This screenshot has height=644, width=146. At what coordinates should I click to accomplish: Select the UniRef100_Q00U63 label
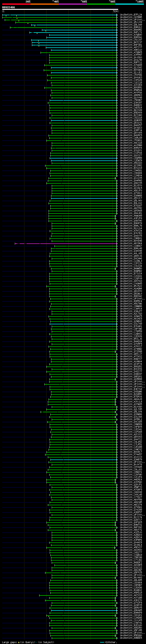coord(131,78)
